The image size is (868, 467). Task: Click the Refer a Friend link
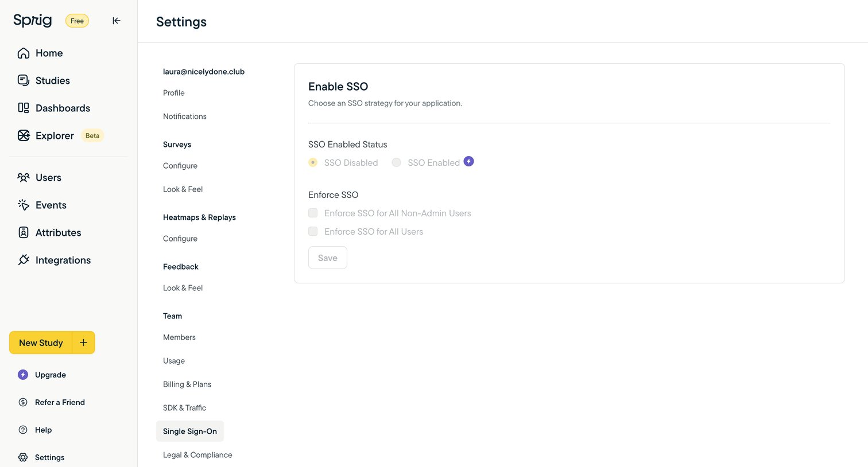click(60, 402)
